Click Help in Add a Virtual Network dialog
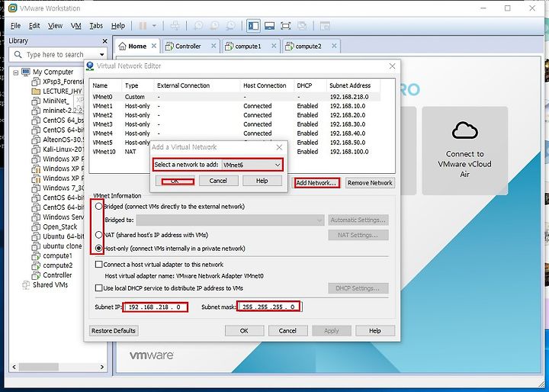Image resolution: width=549 pixels, height=392 pixels. 262,181
